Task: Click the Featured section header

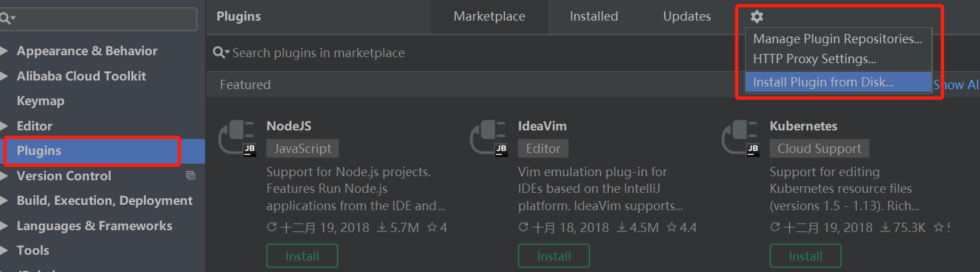Action: (245, 85)
